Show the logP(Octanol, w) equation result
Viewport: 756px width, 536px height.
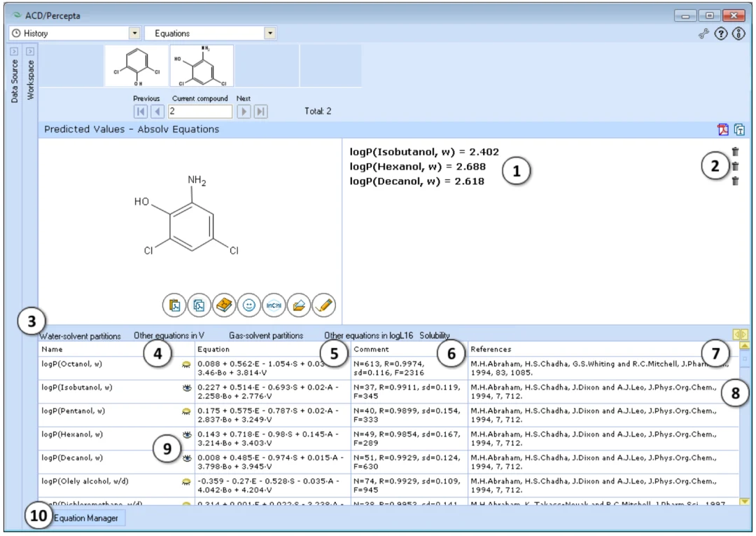click(x=186, y=365)
